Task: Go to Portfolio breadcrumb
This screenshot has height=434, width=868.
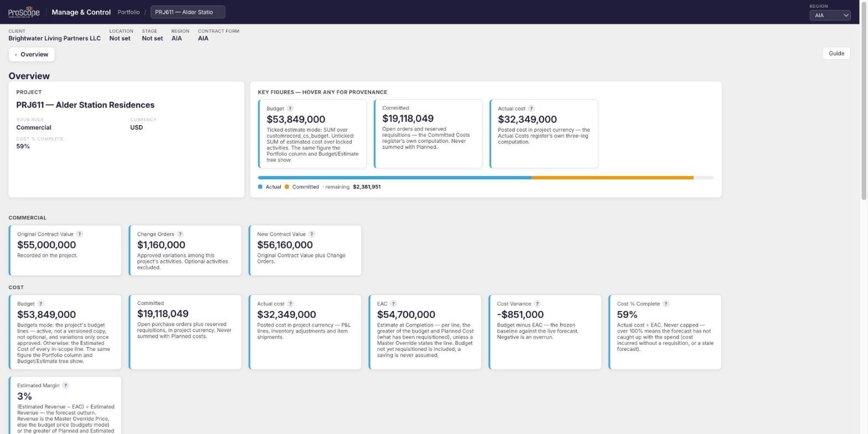Action: click(x=129, y=12)
